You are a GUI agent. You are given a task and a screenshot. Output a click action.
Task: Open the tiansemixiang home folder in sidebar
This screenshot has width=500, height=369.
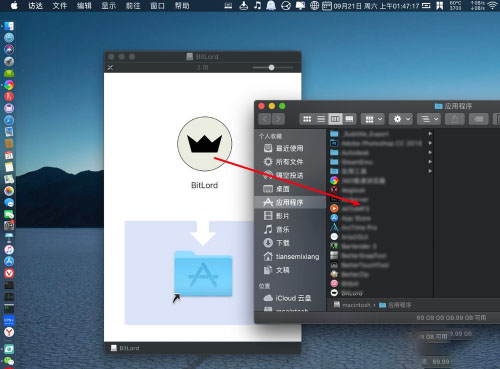[289, 257]
